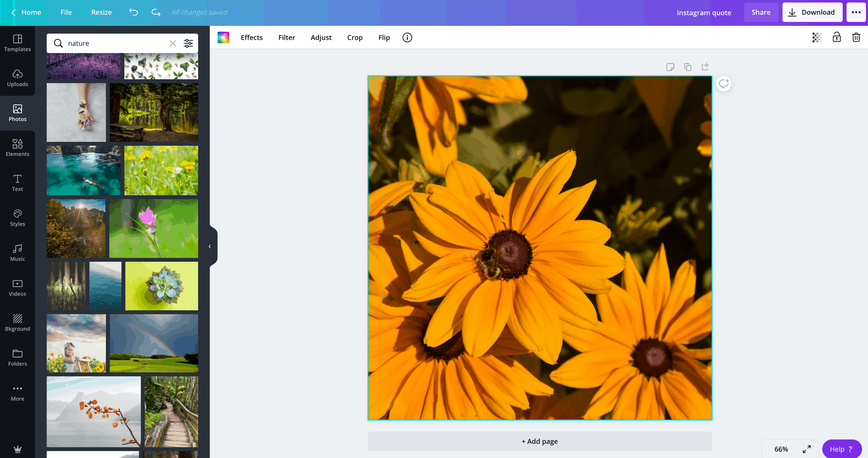Image resolution: width=868 pixels, height=458 pixels.
Task: Choose the scattered leaves on white photo
Action: pyautogui.click(x=161, y=67)
